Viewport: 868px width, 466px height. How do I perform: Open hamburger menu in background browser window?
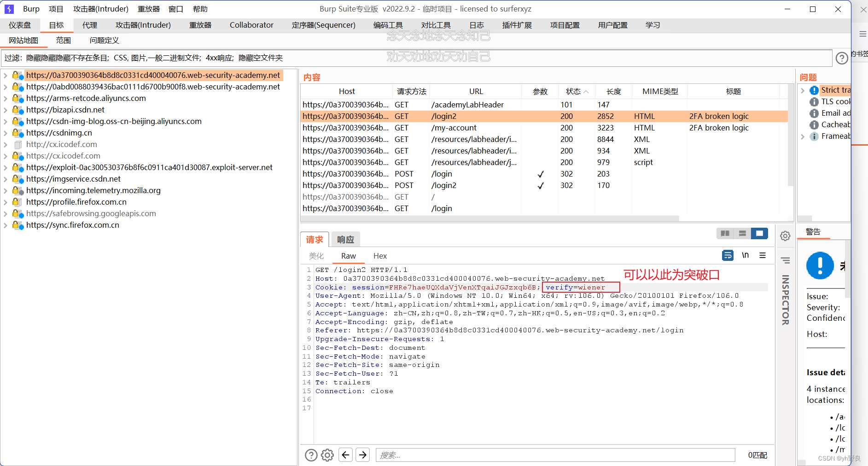(x=862, y=34)
